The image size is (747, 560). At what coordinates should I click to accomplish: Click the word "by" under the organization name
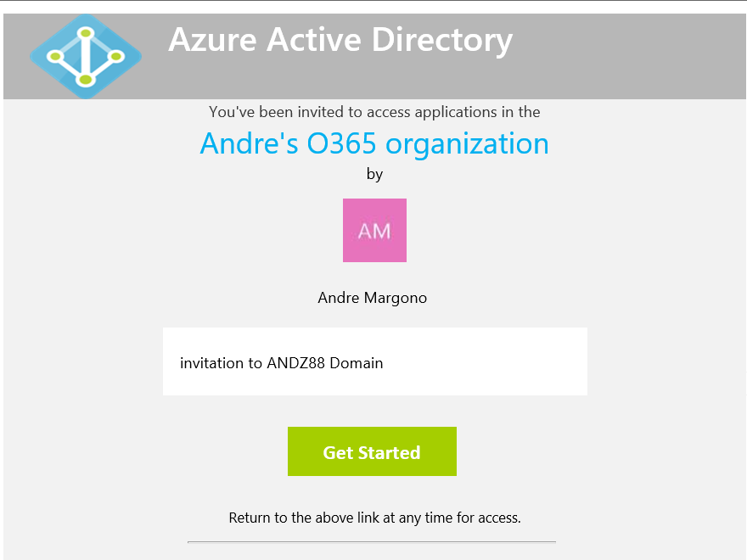pos(374,175)
